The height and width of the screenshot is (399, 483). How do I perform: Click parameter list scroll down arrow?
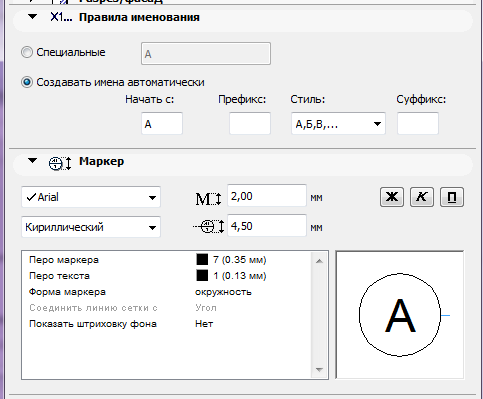[x=319, y=370]
